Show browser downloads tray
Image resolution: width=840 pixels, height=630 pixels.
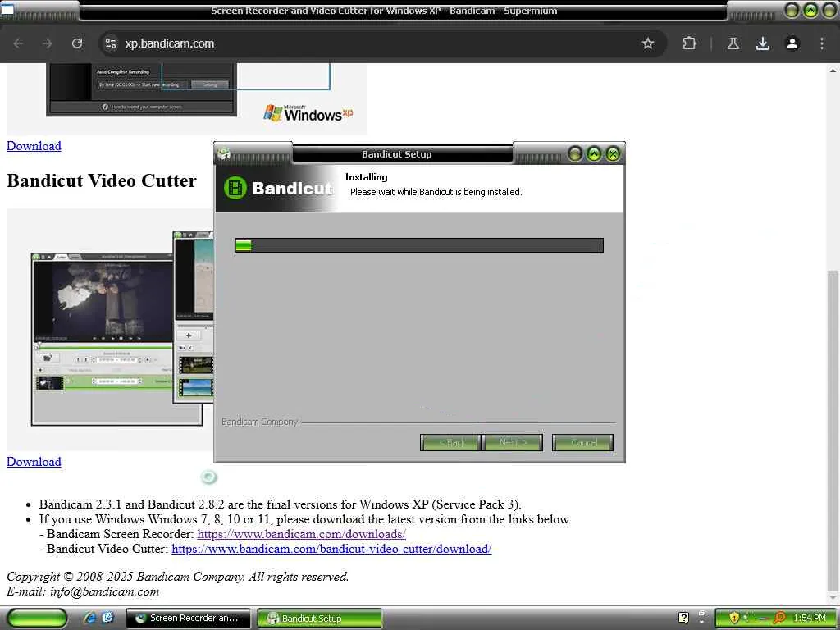pos(763,43)
